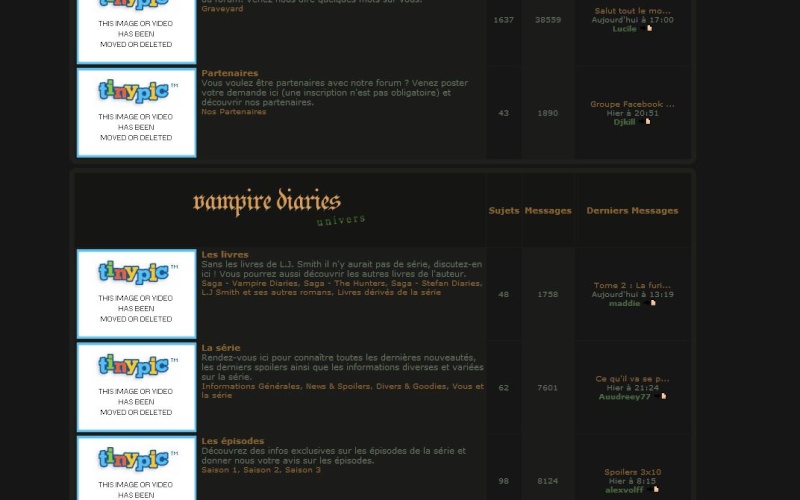This screenshot has height=500, width=800.
Task: Open the Les livres forum
Action: tap(224, 254)
